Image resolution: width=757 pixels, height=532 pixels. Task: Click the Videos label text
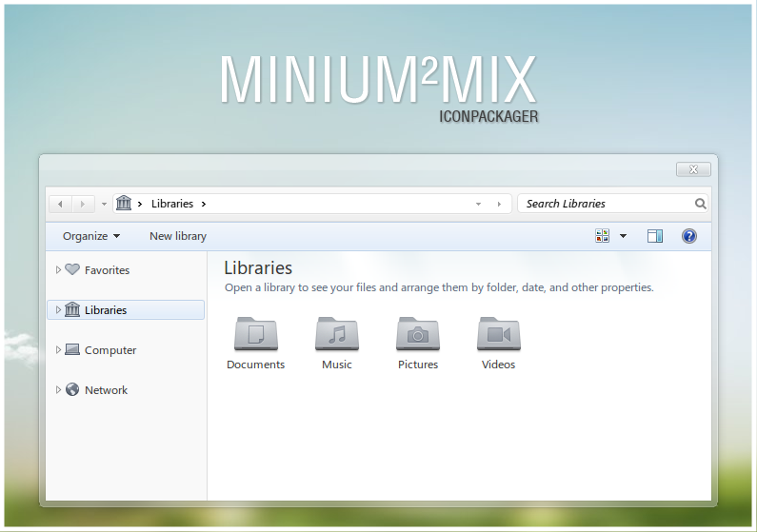[499, 365]
